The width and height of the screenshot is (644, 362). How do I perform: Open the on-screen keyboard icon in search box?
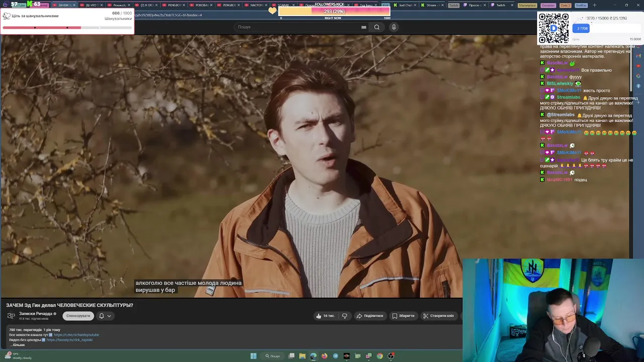pos(364,27)
